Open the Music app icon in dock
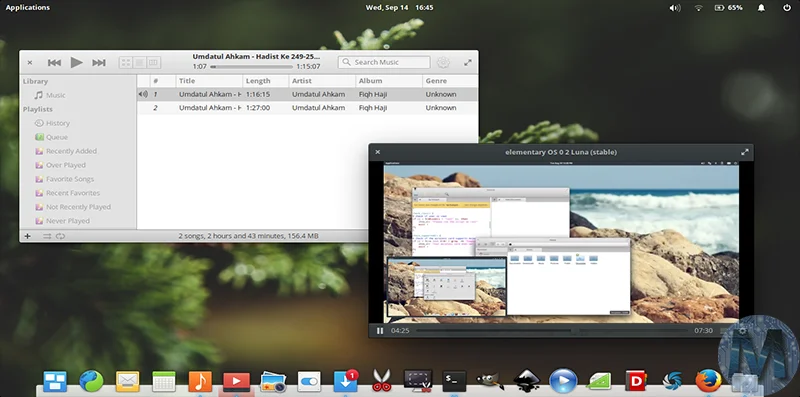Image resolution: width=800 pixels, height=397 pixels. pos(200,381)
